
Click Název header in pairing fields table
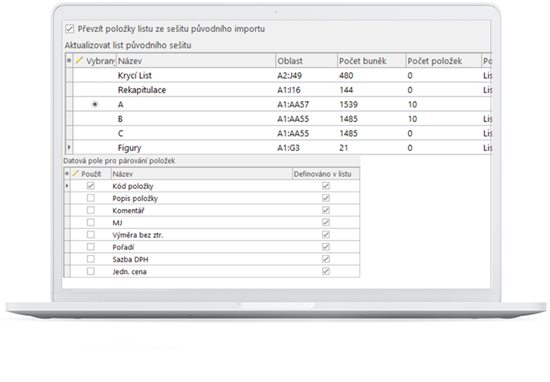point(202,174)
